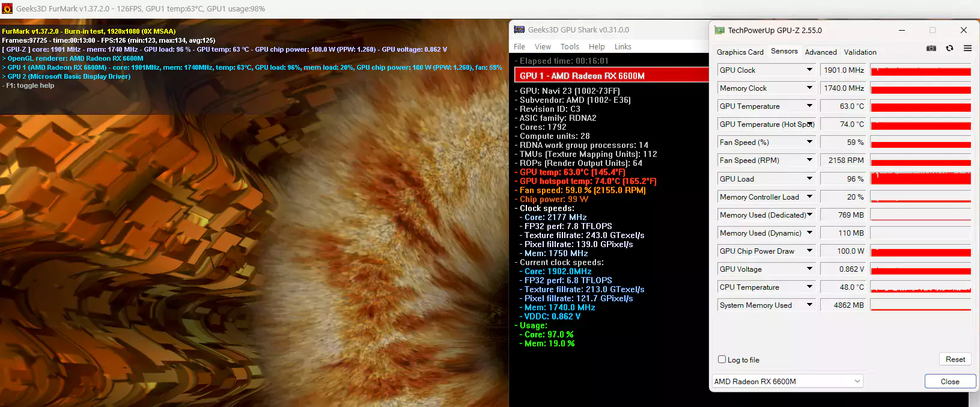This screenshot has width=980, height=407.
Task: Click the Close button in GPU-Z
Action: pyautogui.click(x=949, y=381)
